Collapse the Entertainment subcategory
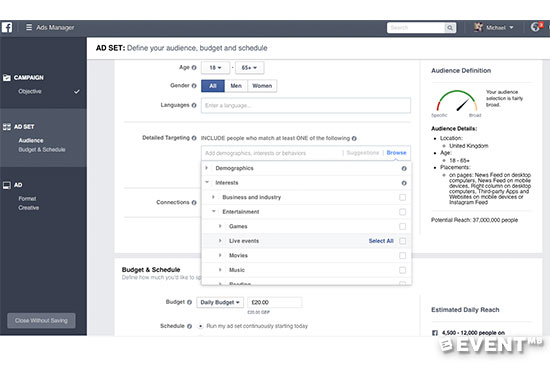 point(214,211)
